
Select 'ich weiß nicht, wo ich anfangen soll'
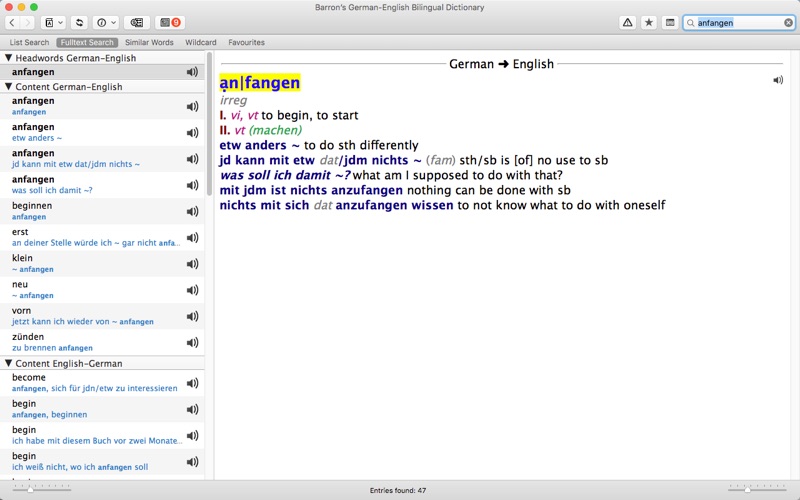point(102,462)
